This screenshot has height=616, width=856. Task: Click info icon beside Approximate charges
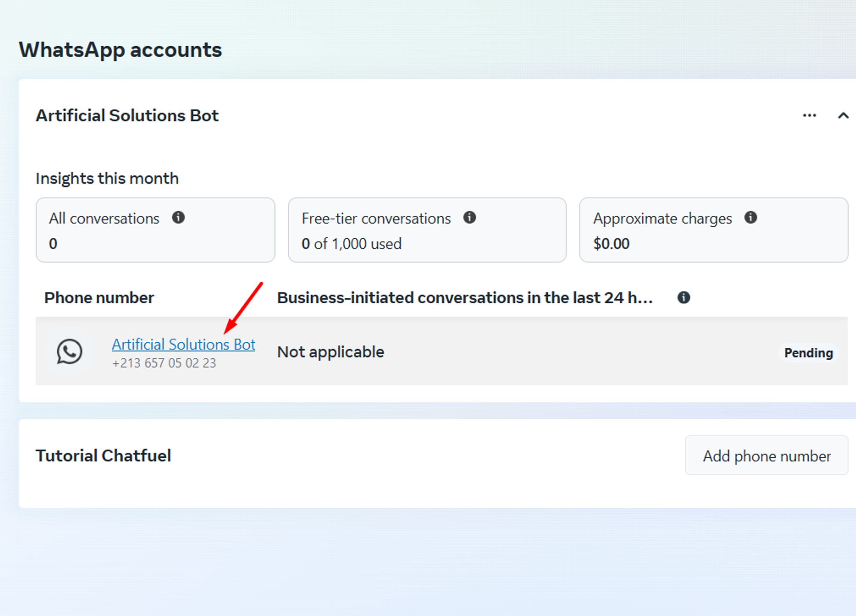750,218
